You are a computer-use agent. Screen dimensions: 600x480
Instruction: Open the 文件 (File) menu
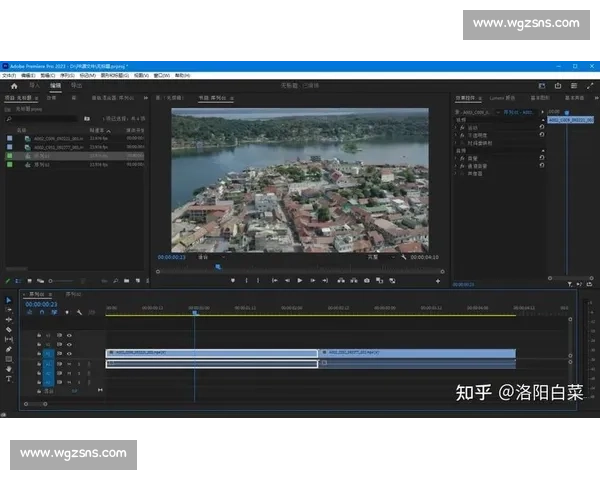pos(8,75)
